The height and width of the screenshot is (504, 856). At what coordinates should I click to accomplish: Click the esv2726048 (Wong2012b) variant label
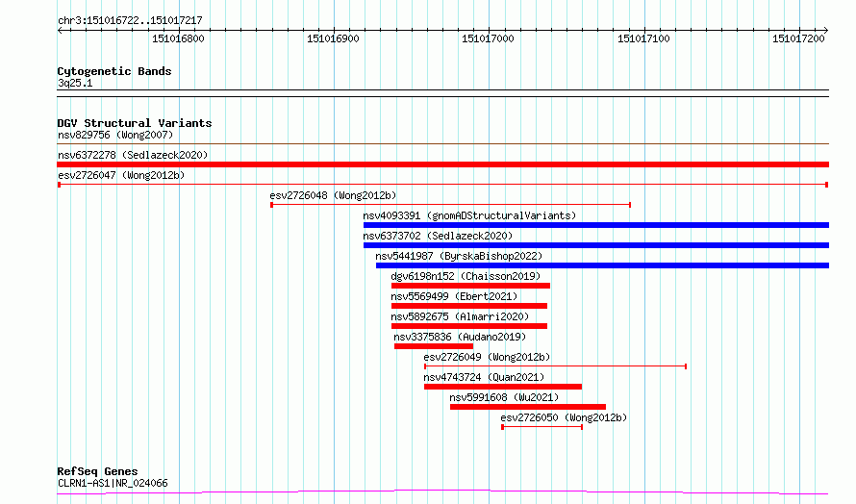[x=333, y=195]
